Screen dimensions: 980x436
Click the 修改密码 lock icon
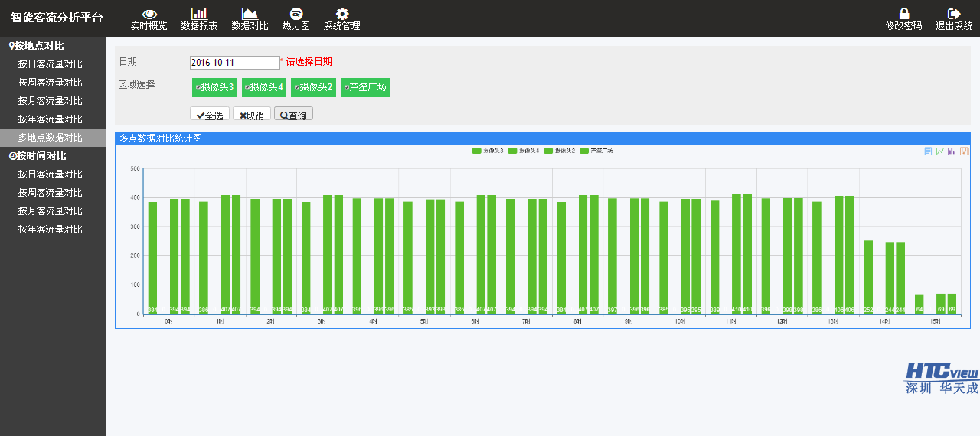[904, 14]
